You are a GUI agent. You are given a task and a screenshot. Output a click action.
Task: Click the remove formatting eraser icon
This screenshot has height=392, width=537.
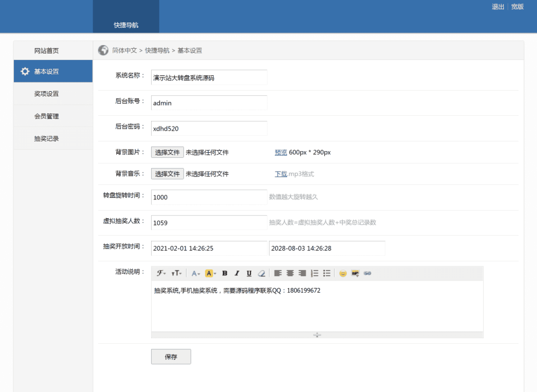click(261, 273)
